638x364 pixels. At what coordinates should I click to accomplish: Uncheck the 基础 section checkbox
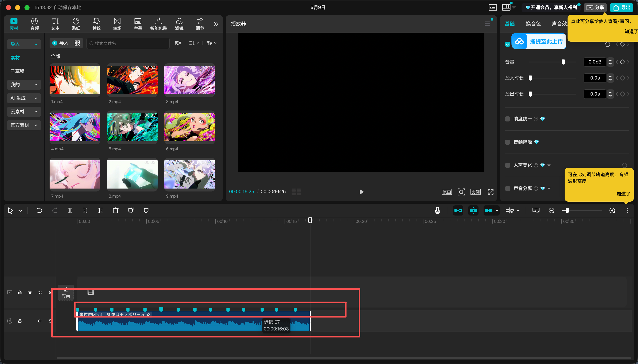point(507,44)
